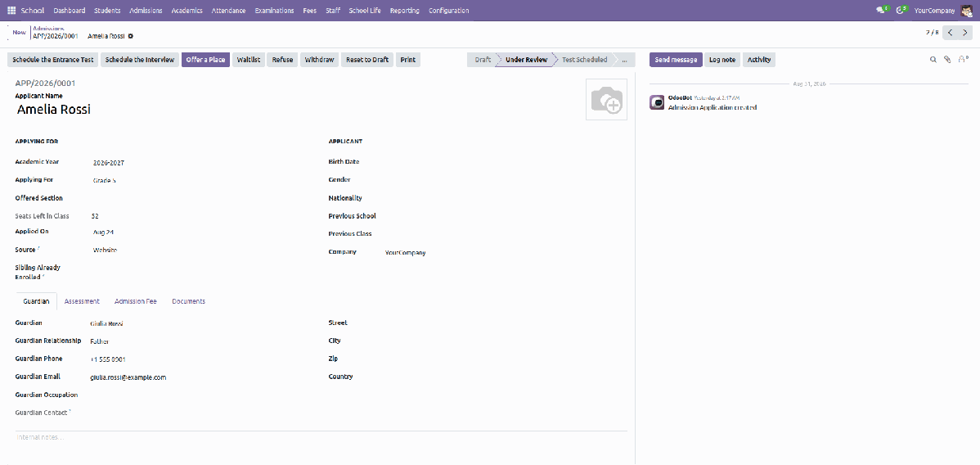Open the Academics menu
The height and width of the screenshot is (465, 980).
tap(187, 11)
